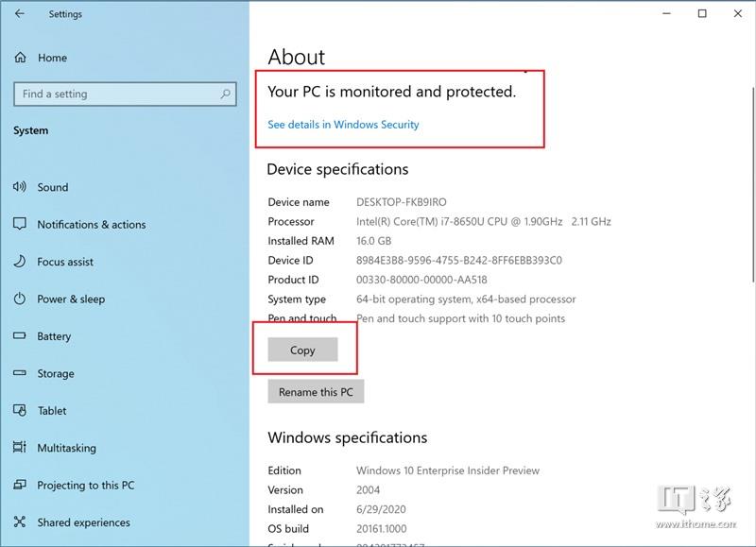Click the 64-bit operating system text
The height and width of the screenshot is (547, 756).
pos(466,299)
